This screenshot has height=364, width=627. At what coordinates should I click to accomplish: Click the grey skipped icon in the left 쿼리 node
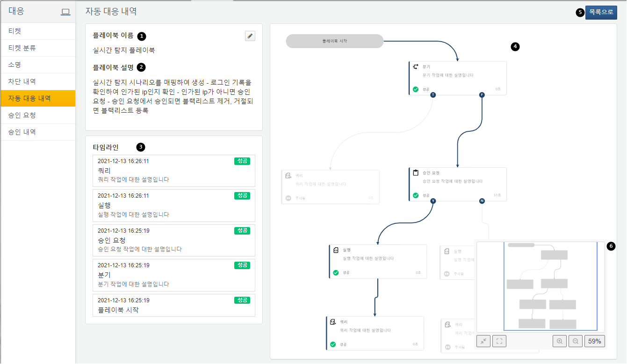288,198
